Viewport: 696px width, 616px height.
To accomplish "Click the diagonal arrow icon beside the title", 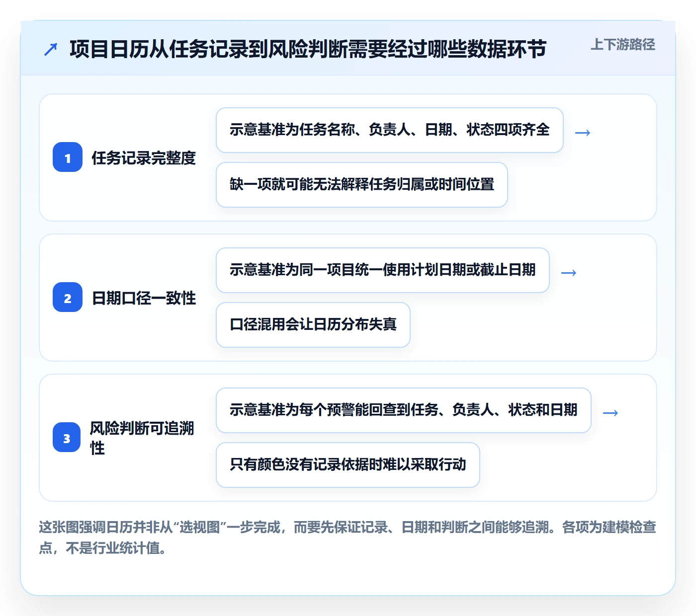I will tap(51, 49).
